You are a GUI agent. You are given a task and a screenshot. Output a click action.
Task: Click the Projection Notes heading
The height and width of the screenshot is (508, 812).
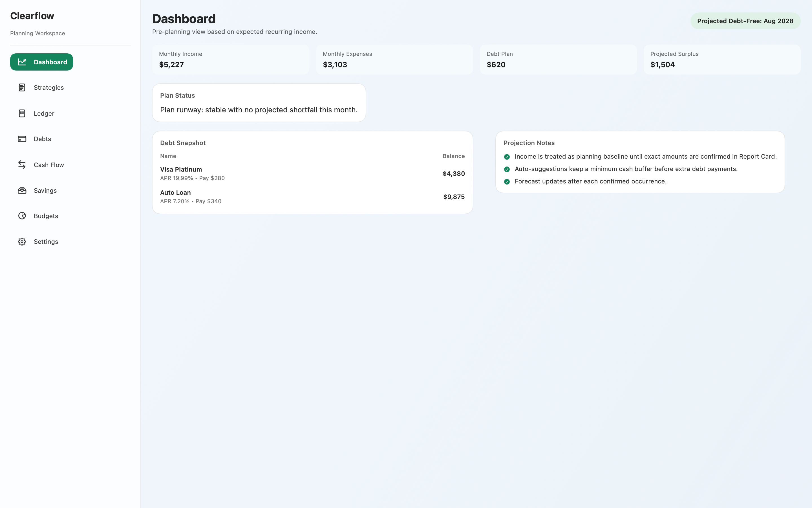tap(529, 143)
